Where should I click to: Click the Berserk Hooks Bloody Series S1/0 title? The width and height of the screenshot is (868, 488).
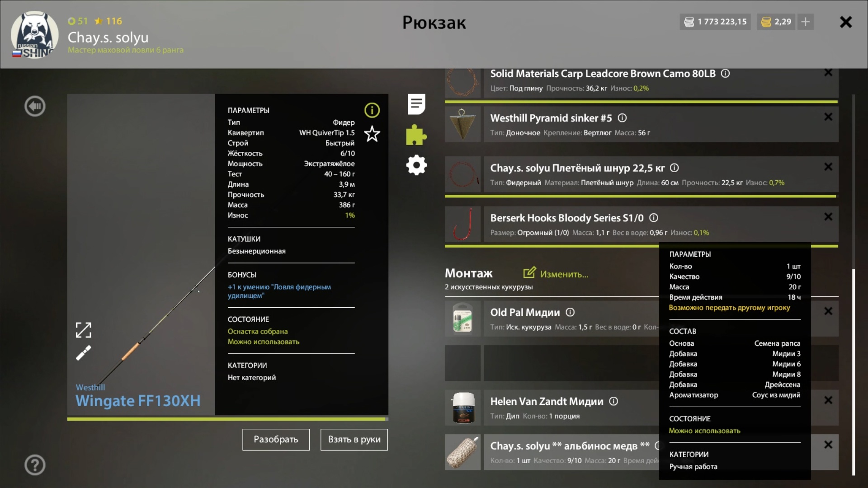[567, 218]
